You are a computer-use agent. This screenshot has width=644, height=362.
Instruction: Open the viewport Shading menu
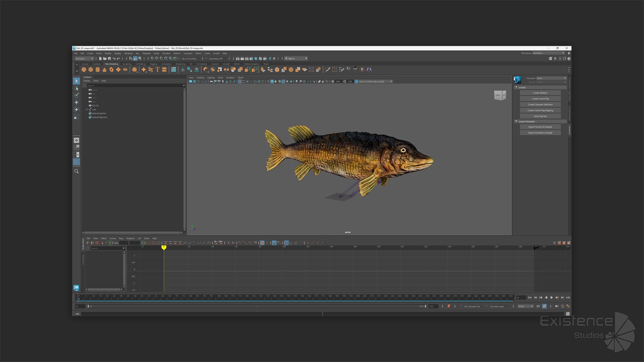click(200, 77)
